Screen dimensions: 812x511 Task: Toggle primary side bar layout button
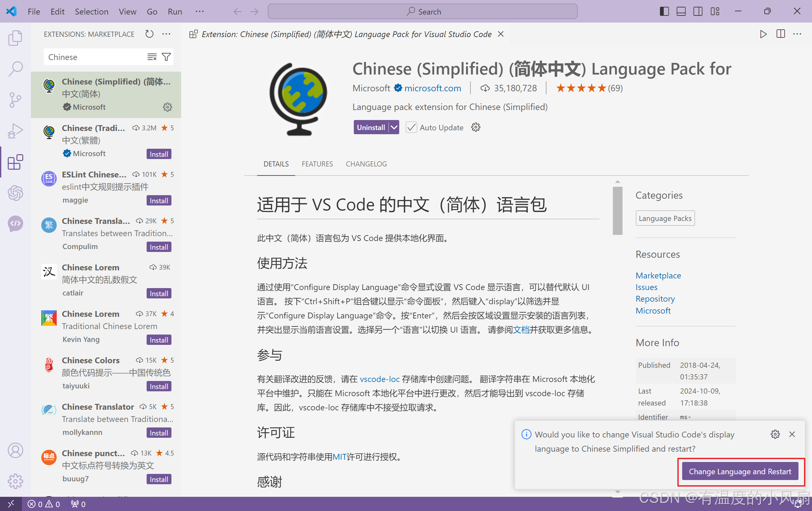664,12
